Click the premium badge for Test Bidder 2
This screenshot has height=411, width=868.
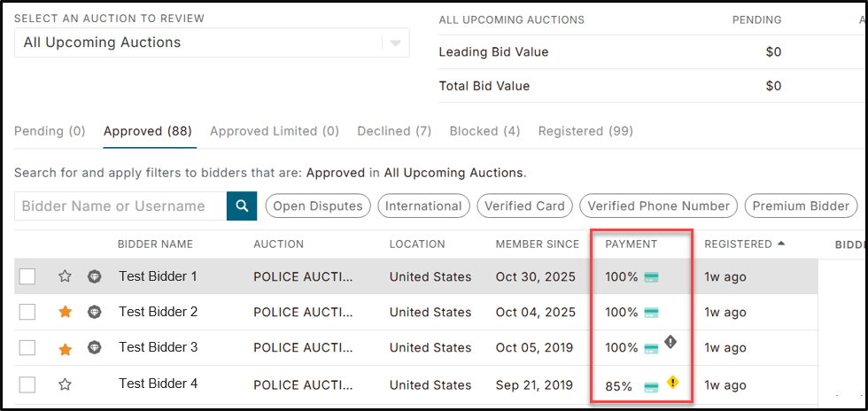[95, 313]
